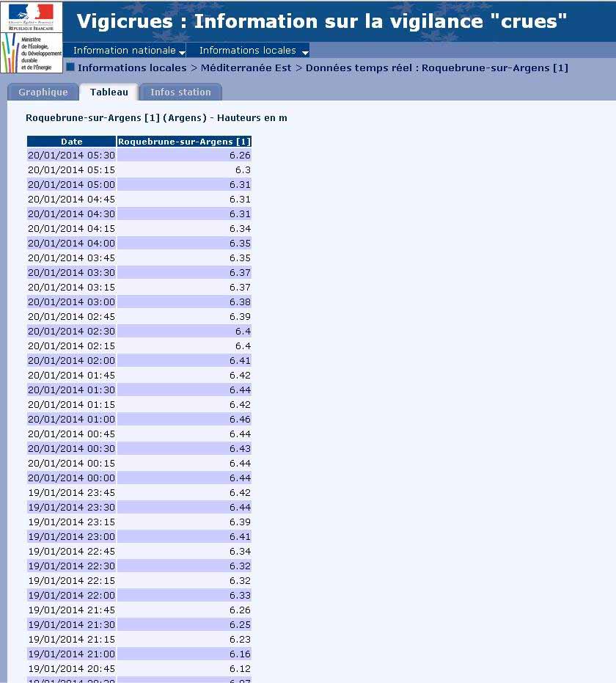616x683 pixels.
Task: Click the 6.35 value in the 03:45 row
Action: click(240, 258)
